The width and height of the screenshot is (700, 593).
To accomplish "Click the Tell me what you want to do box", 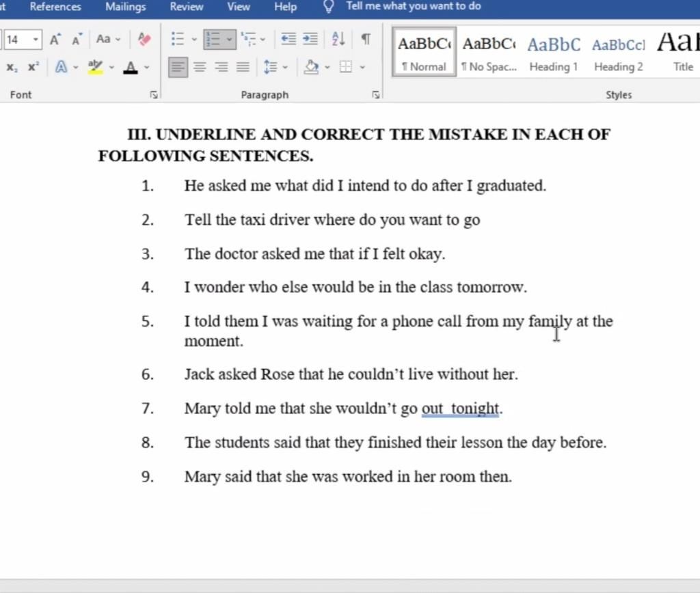I will click(414, 6).
